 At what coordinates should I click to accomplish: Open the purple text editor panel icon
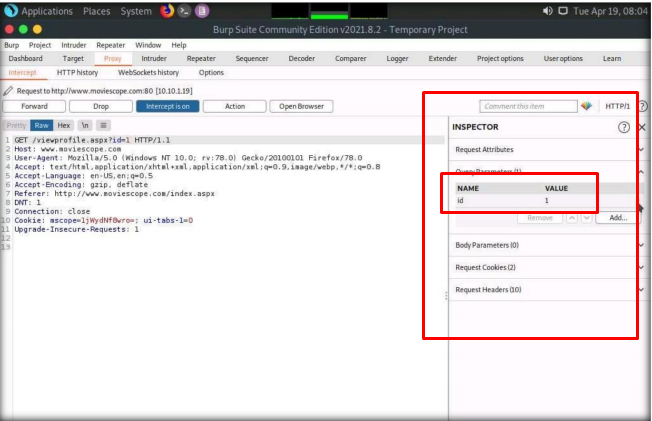[204, 11]
